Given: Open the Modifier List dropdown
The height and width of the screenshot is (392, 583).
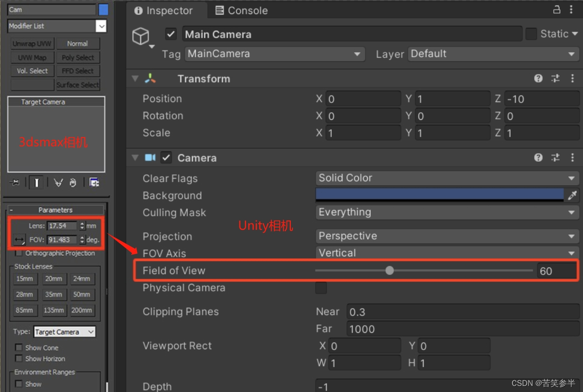Looking at the screenshot, I should click(57, 26).
